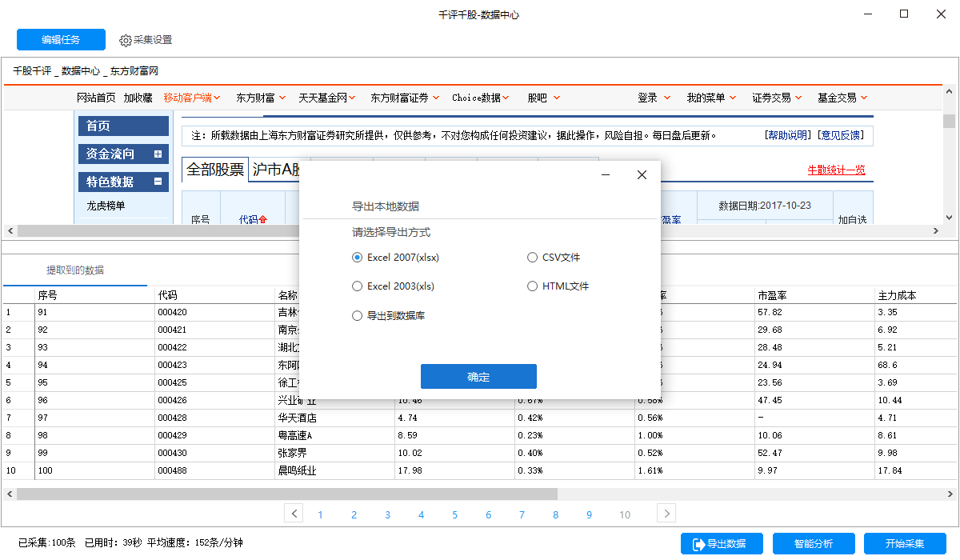Open the 登录 dropdown
Viewport: 960px width, 560px height.
(654, 98)
